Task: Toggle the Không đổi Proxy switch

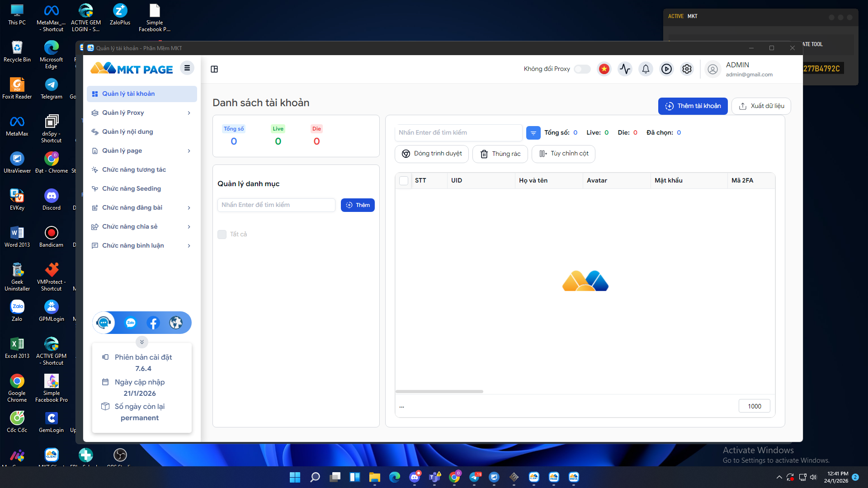Action: 582,69
